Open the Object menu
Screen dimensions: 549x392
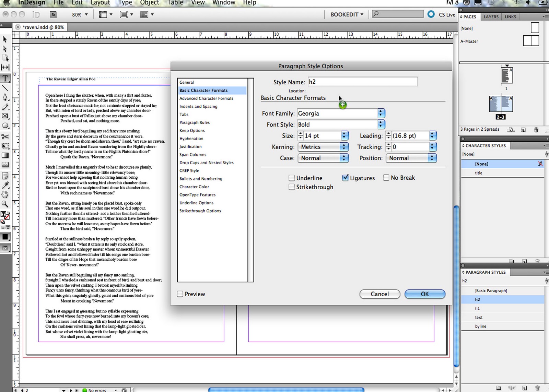pos(149,3)
